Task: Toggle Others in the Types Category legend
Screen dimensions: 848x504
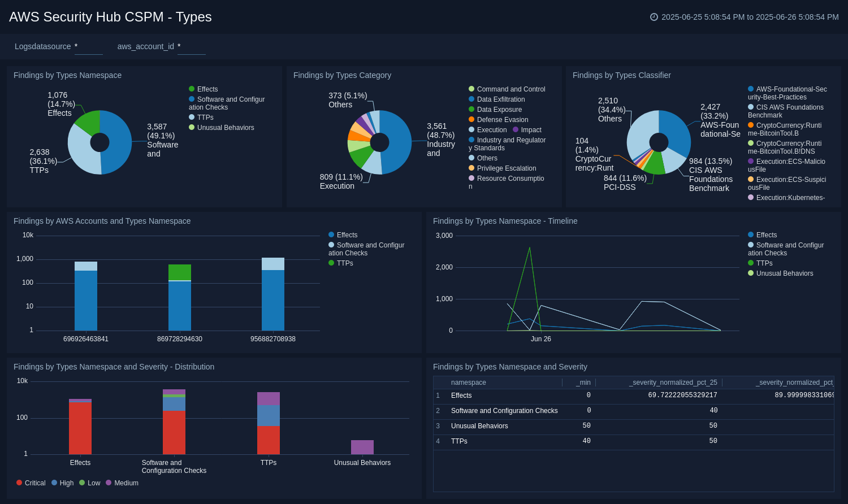Action: tap(483, 158)
